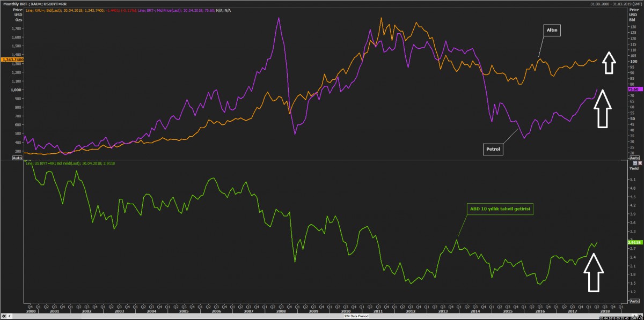Click the Auto scale button on the left axis

(x=17, y=158)
